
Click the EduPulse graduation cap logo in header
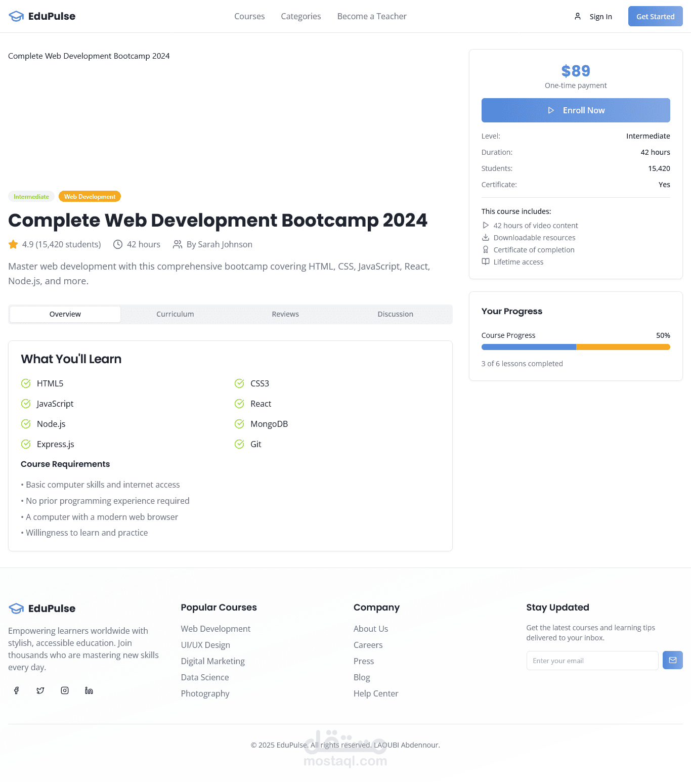(x=16, y=16)
